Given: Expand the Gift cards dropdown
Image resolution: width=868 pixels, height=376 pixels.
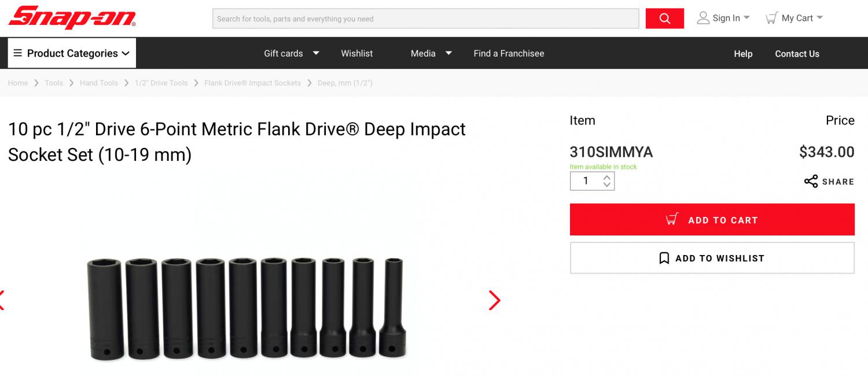Looking at the screenshot, I should pyautogui.click(x=316, y=53).
